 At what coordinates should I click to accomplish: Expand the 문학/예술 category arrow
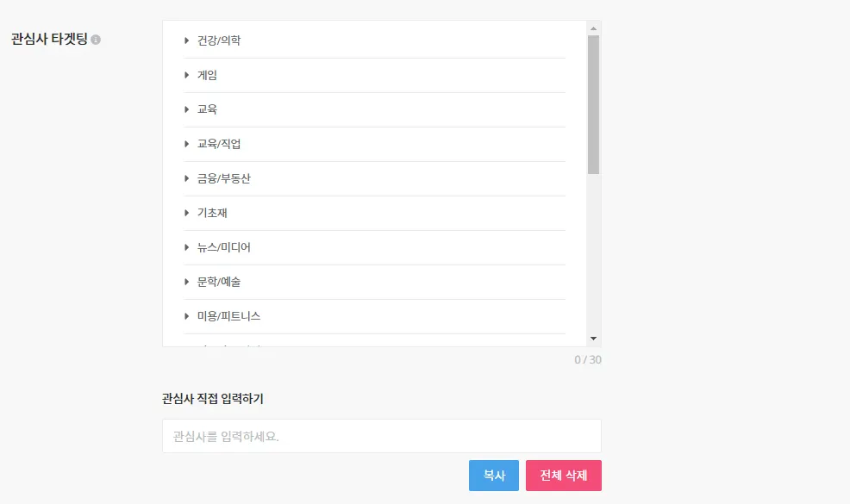click(186, 282)
